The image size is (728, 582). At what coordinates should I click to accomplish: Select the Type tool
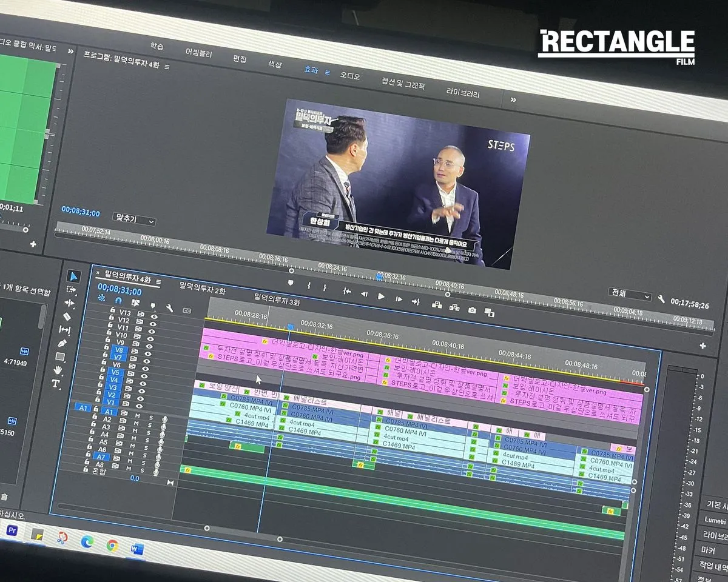pos(56,383)
